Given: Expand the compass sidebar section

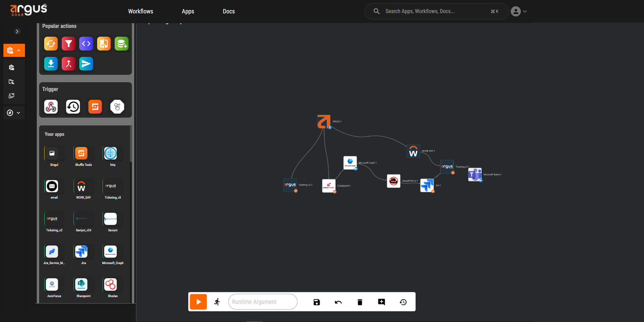Looking at the screenshot, I should click(x=14, y=113).
